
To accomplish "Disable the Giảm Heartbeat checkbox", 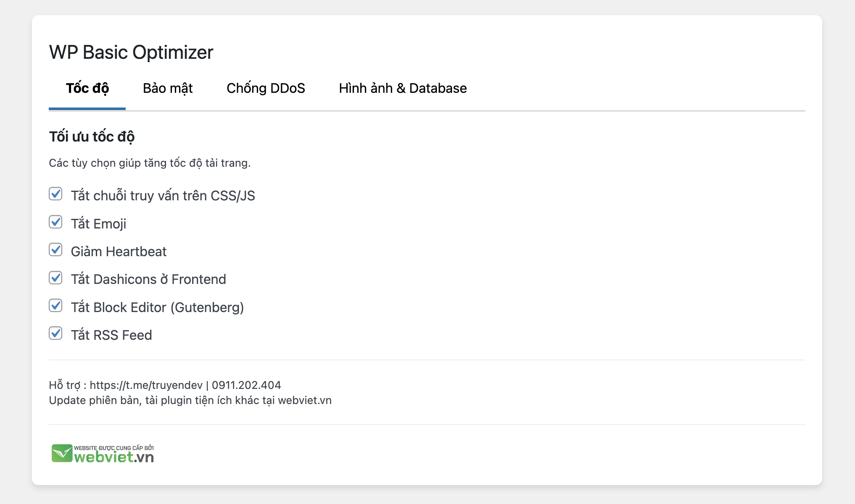I will click(55, 250).
